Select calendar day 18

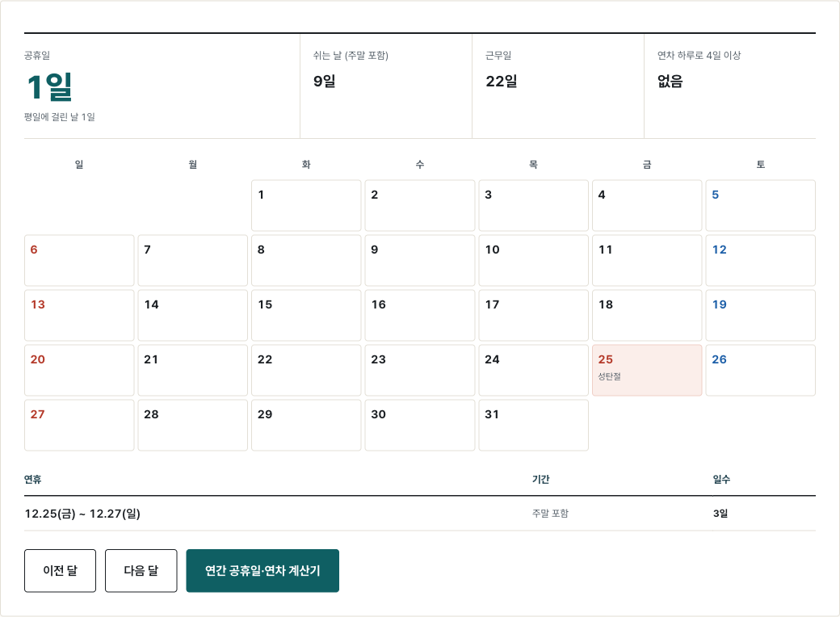click(x=647, y=316)
